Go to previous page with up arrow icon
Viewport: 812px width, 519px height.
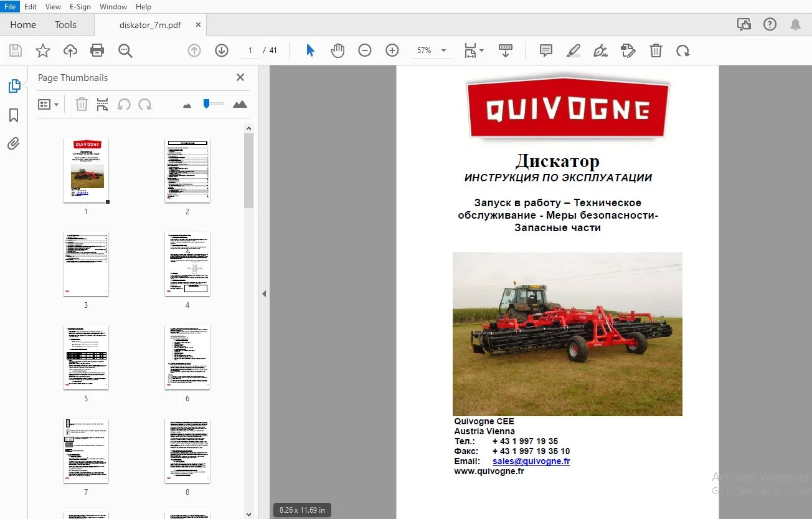tap(194, 50)
